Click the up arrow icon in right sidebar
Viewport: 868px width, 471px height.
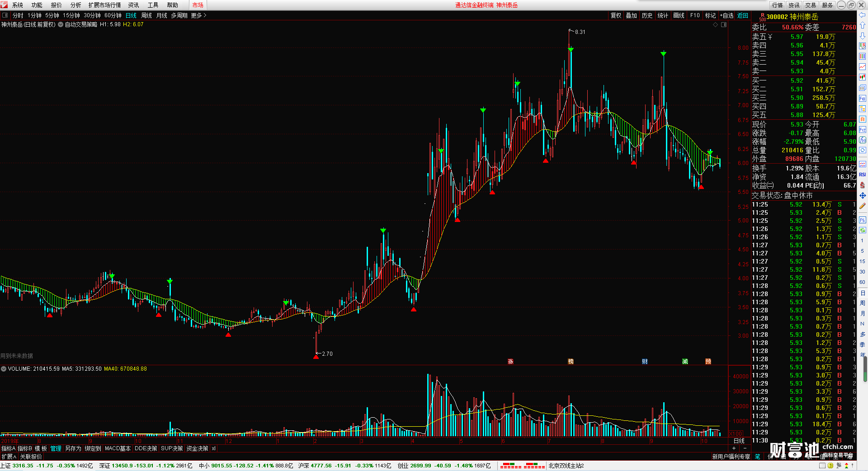click(x=863, y=25)
